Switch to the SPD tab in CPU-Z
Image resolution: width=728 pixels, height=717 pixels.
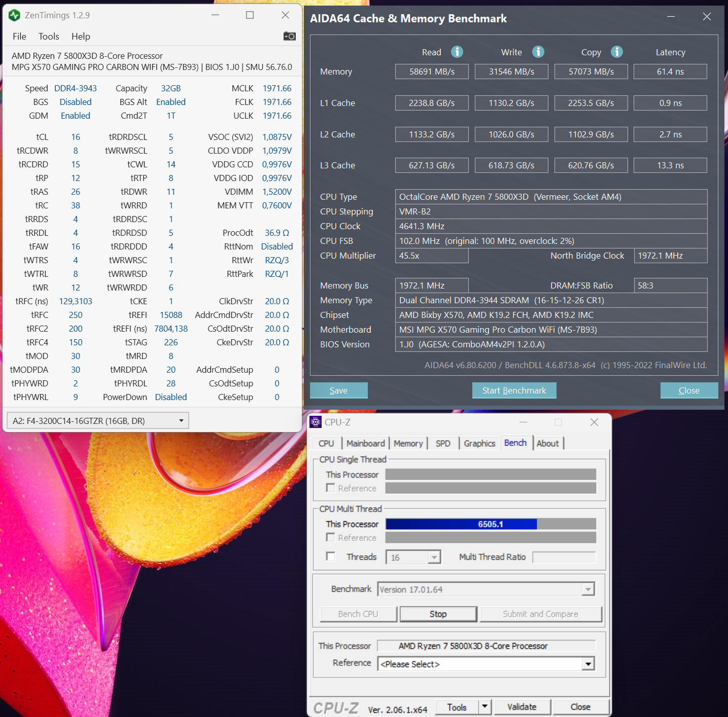(442, 443)
